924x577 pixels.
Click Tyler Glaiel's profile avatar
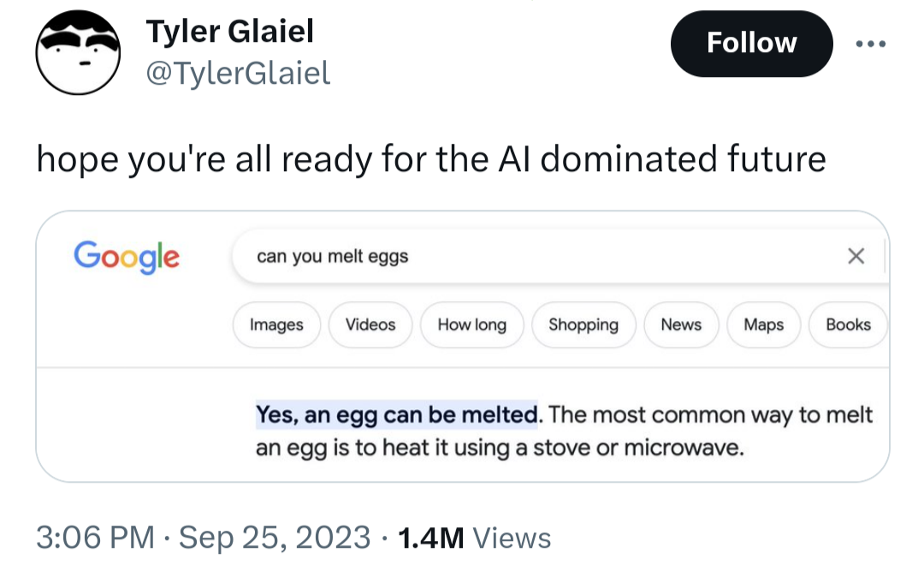point(77,53)
